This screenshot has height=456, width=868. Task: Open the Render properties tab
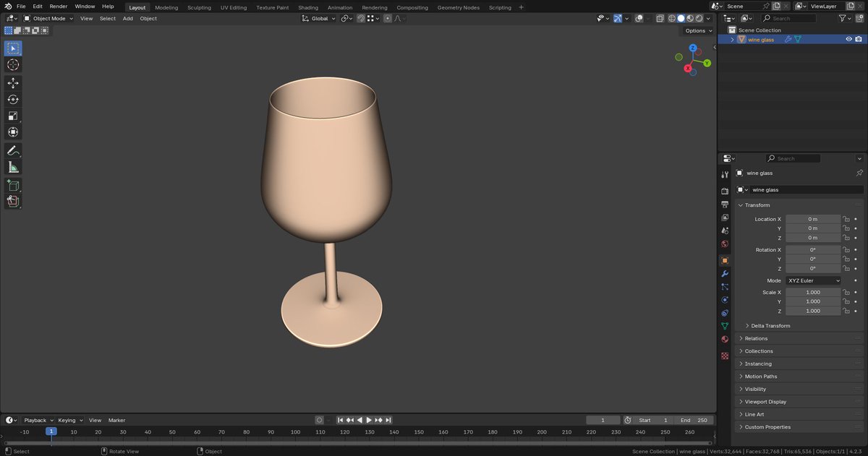[725, 192]
